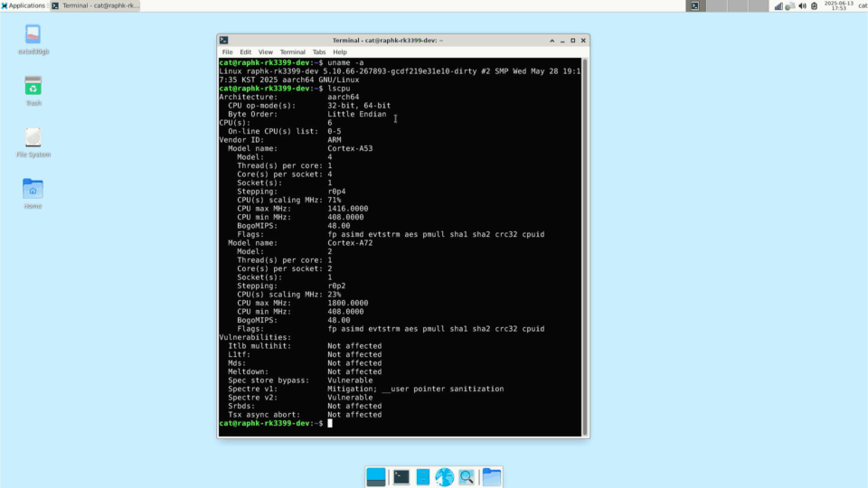This screenshot has height=488, width=868.
Task: Click the 'Vulnerabilities:' heading line
Action: point(255,337)
